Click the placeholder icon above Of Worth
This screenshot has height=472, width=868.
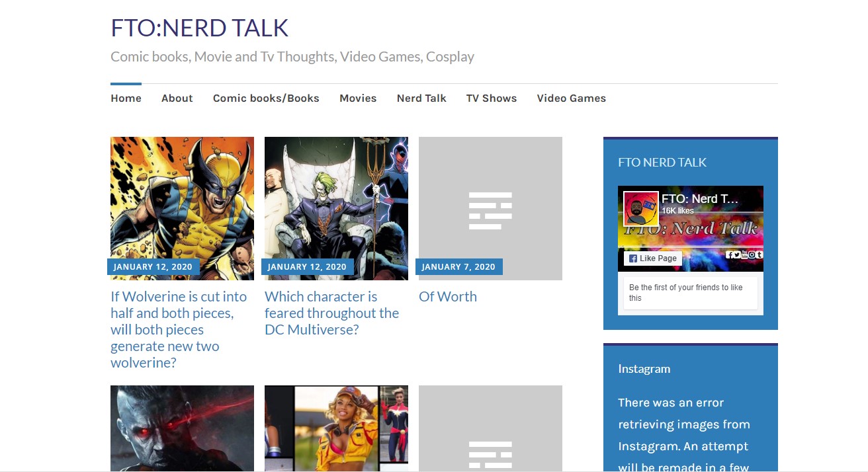490,210
